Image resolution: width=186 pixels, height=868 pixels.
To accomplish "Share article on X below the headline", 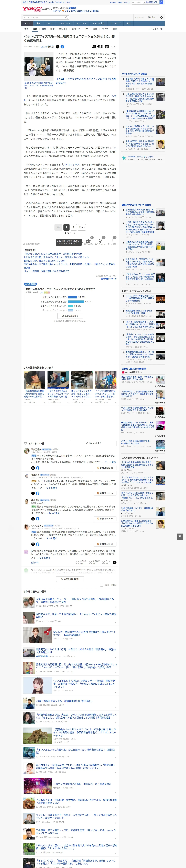I will click(x=57, y=47).
